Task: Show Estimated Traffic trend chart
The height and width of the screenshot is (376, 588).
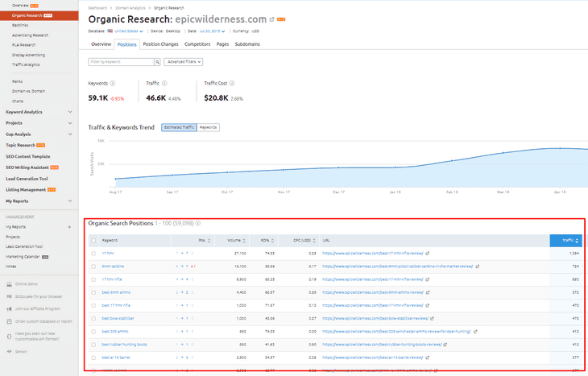Action: [x=179, y=127]
